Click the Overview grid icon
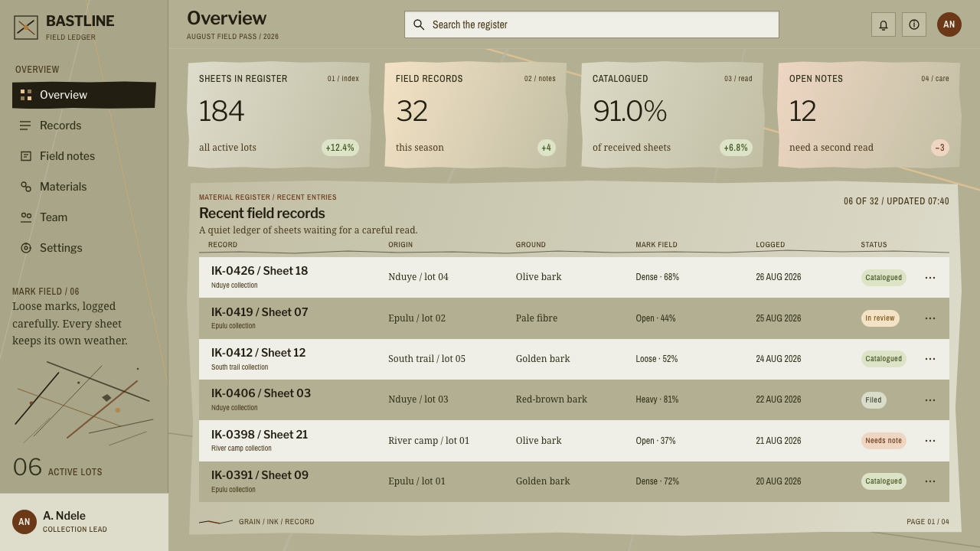The width and height of the screenshot is (980, 551). (26, 95)
